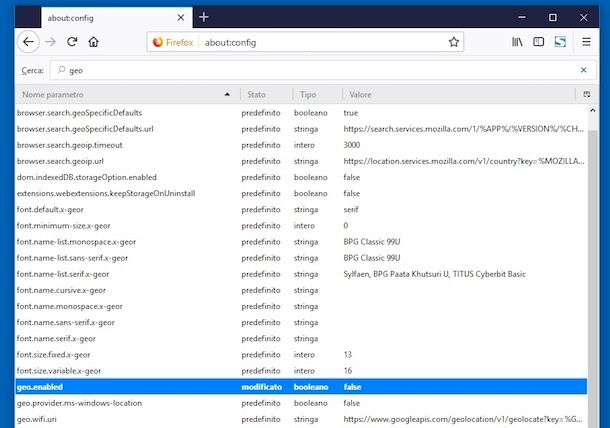610x428 pixels.
Task: Select geo.provider.ms-windows-location row
Action: pyautogui.click(x=301, y=403)
